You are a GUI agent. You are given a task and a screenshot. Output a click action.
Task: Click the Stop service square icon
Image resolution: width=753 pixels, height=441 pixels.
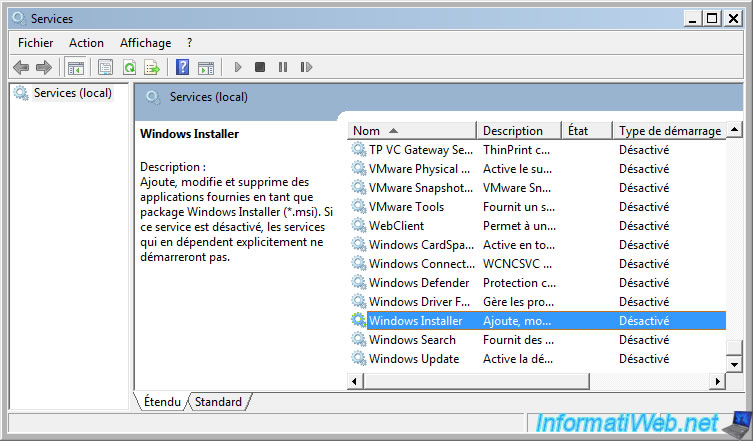point(260,67)
